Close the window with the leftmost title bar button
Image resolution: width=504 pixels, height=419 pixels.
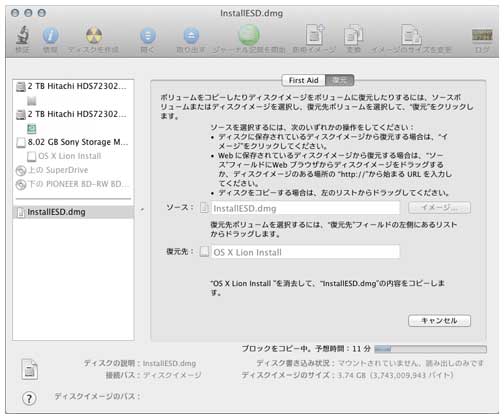click(15, 13)
